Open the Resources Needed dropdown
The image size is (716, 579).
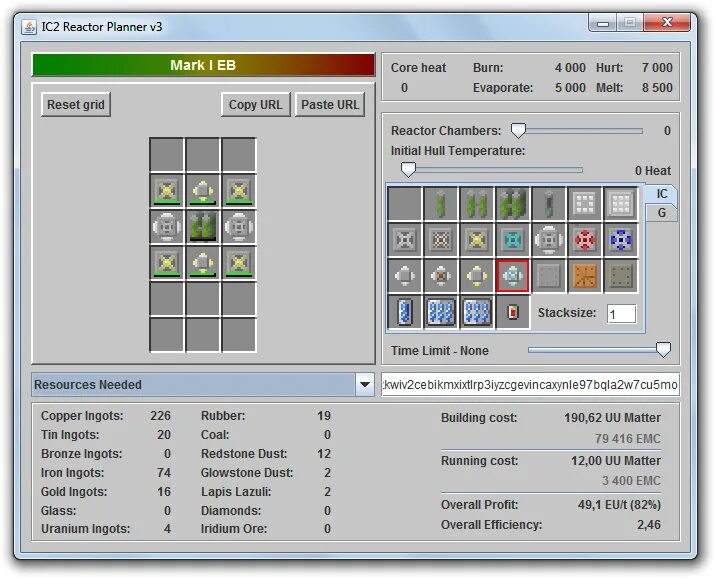click(x=364, y=384)
